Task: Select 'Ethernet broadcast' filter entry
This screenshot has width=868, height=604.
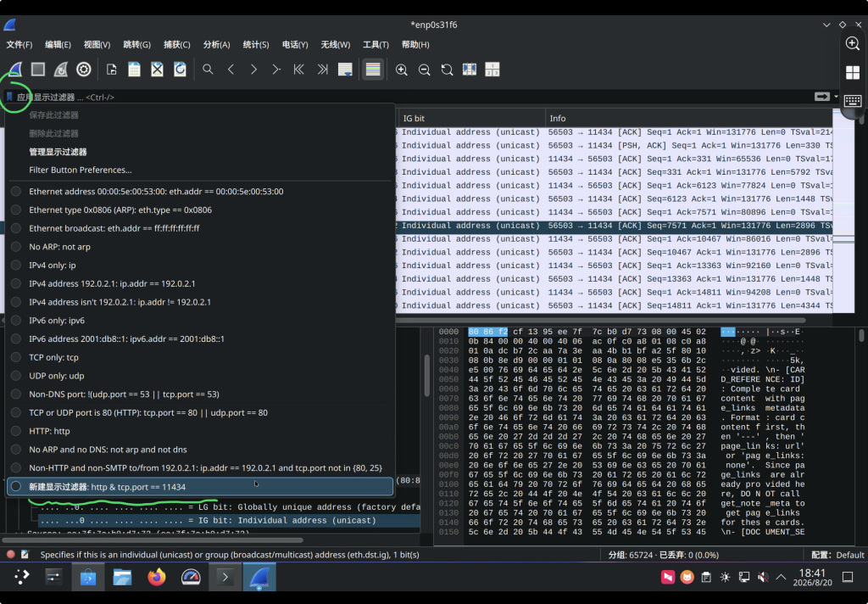Action: point(199,227)
